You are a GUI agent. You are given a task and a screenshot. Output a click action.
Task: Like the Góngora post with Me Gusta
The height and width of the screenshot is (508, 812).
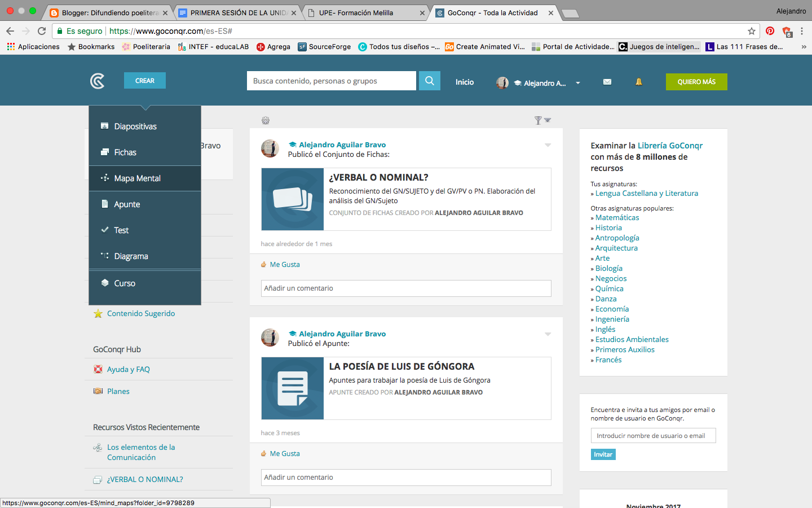(x=285, y=453)
